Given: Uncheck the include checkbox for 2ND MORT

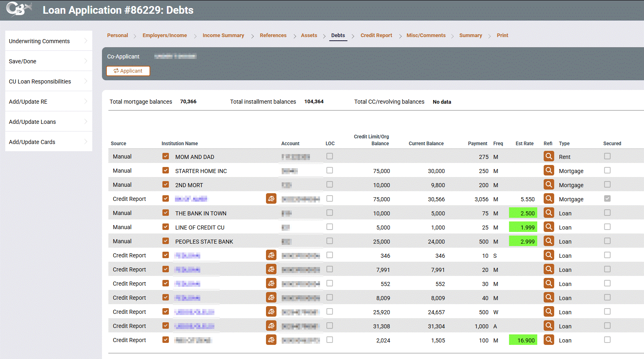Looking at the screenshot, I should tap(166, 184).
